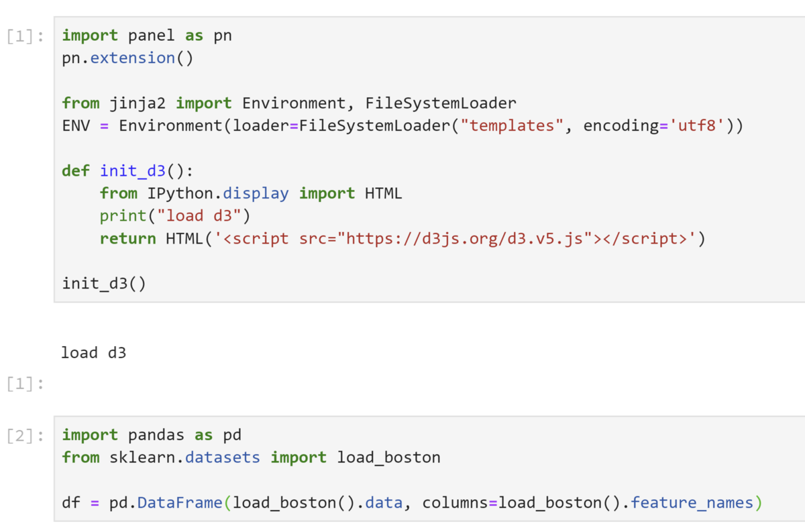
Task: Click the 'feature_names' attribute text
Action: pyautogui.click(x=692, y=502)
